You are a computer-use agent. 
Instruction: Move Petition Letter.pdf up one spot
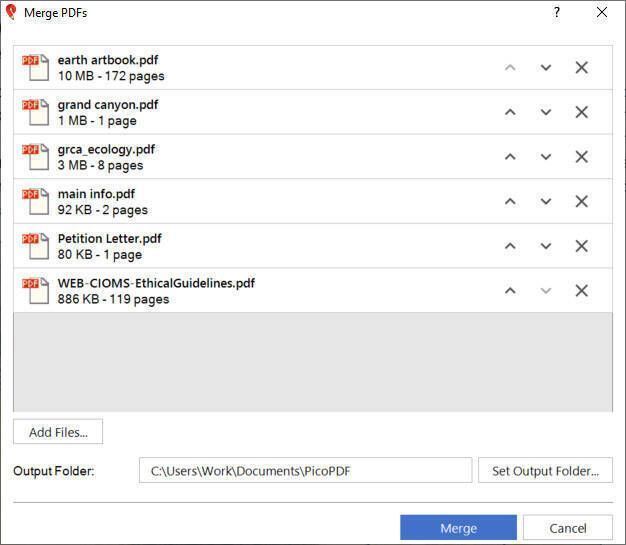click(x=510, y=246)
